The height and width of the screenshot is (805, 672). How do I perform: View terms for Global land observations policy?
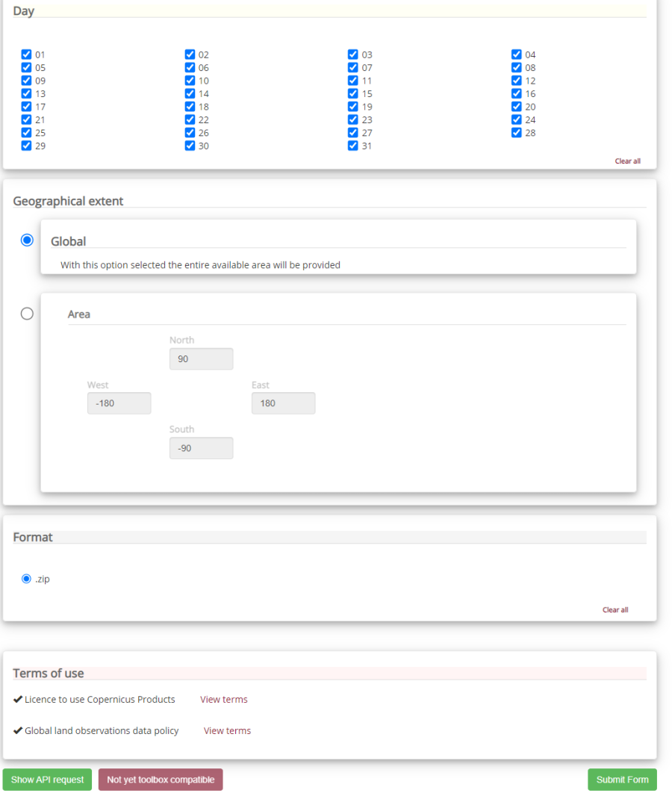[228, 730]
